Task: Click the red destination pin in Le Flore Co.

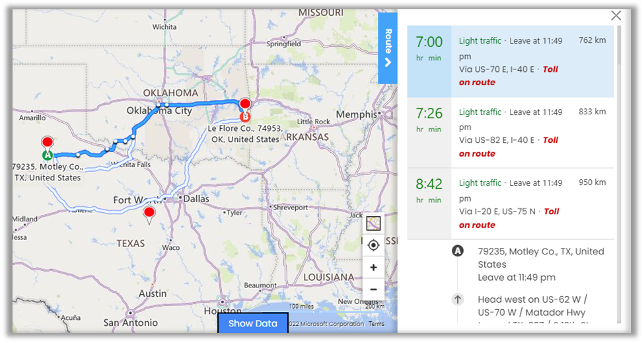Action: 245,104
